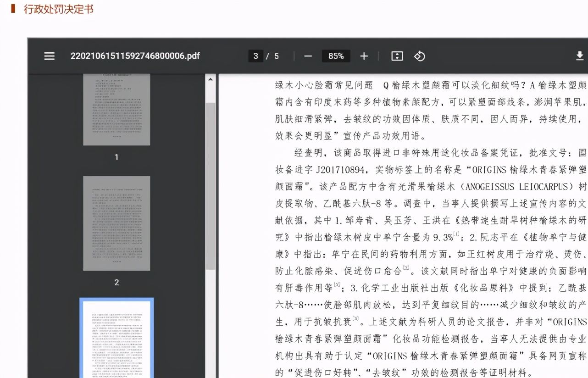
Task: Click the fit to page icon
Action: tap(397, 56)
